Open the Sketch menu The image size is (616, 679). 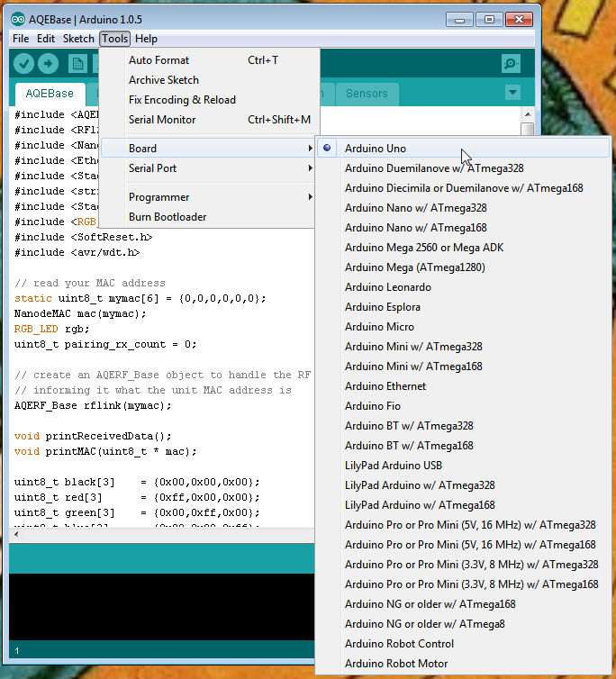[x=78, y=39]
